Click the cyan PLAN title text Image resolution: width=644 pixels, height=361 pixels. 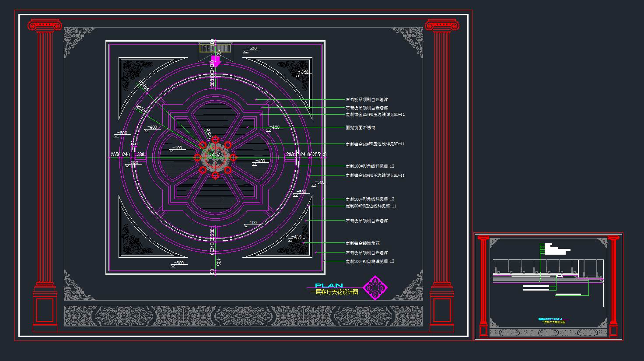[329, 285]
